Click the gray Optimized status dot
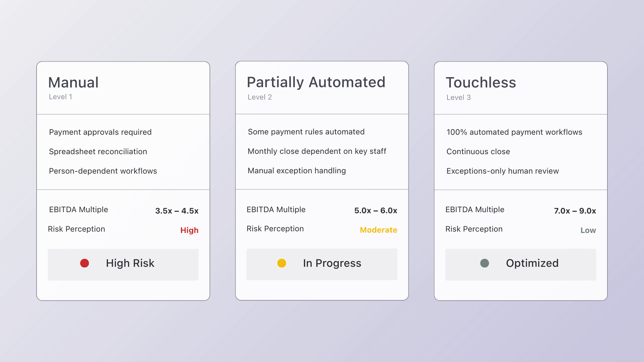 [485, 263]
